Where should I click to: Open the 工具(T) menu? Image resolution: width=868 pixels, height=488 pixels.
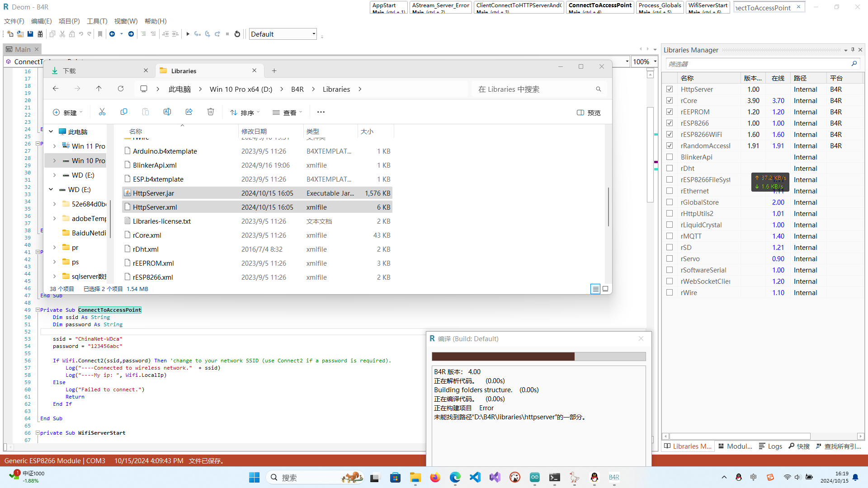click(x=97, y=21)
